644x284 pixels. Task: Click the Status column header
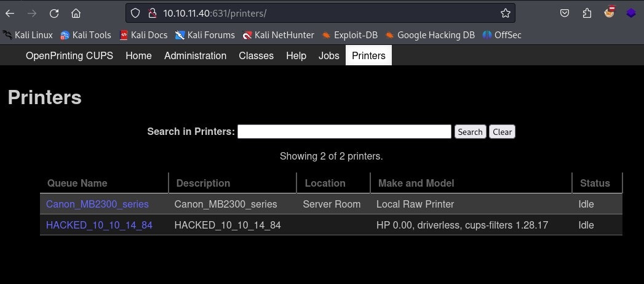595,183
